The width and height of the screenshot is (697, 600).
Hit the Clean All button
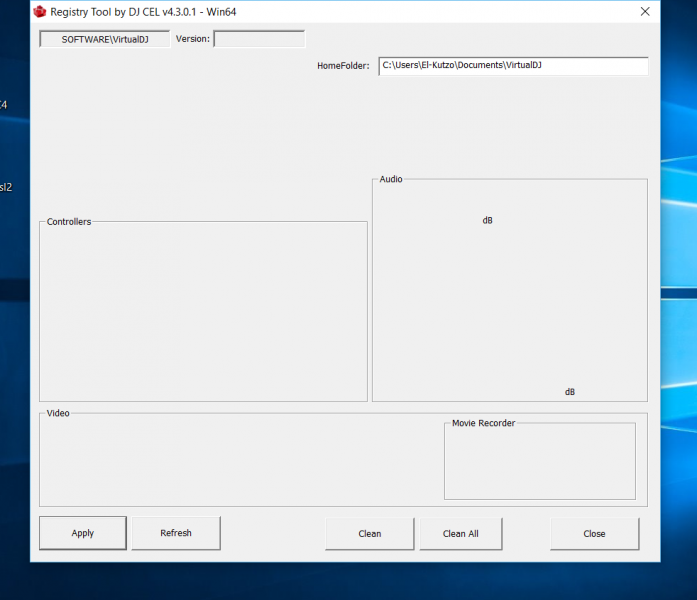[460, 533]
